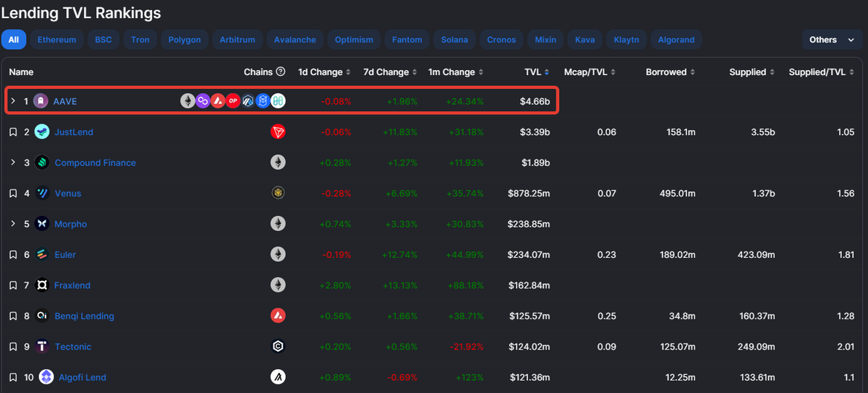Sort by TVL column
The height and width of the screenshot is (393, 868).
tap(537, 72)
